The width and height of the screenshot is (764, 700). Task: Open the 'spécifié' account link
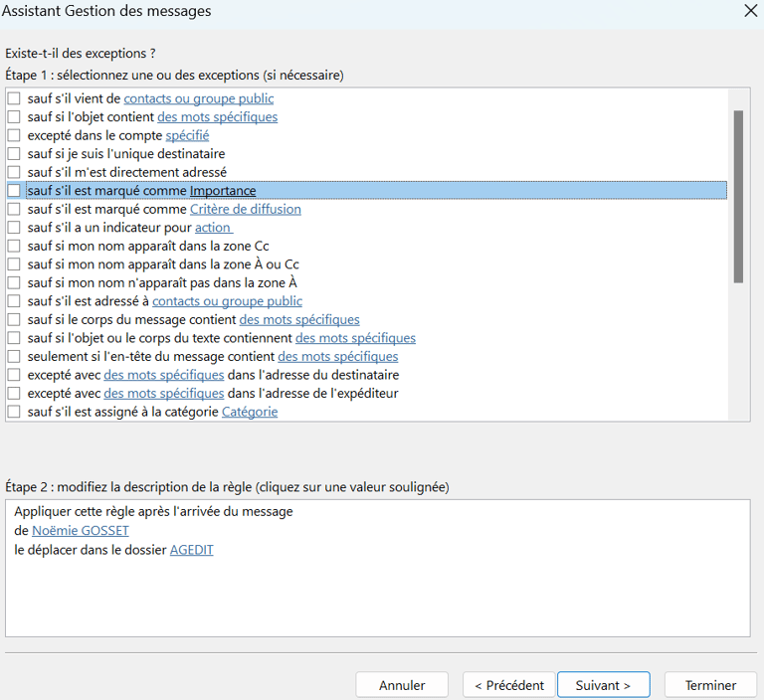click(x=187, y=135)
